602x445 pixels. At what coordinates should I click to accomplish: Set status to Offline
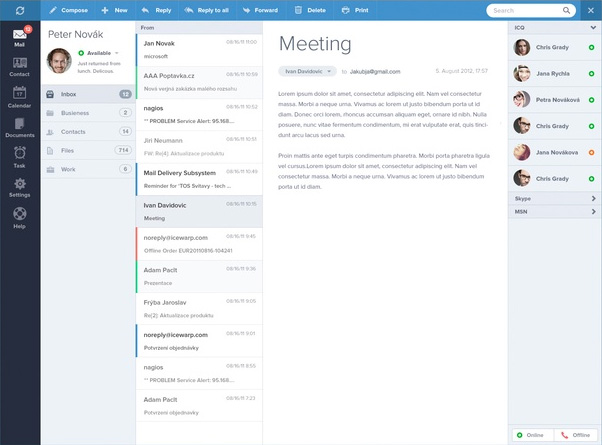(578, 435)
